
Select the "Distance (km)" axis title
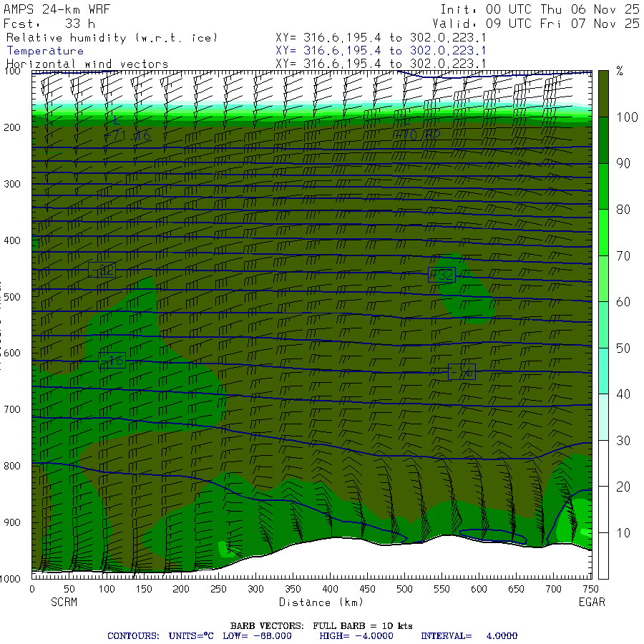click(x=321, y=602)
